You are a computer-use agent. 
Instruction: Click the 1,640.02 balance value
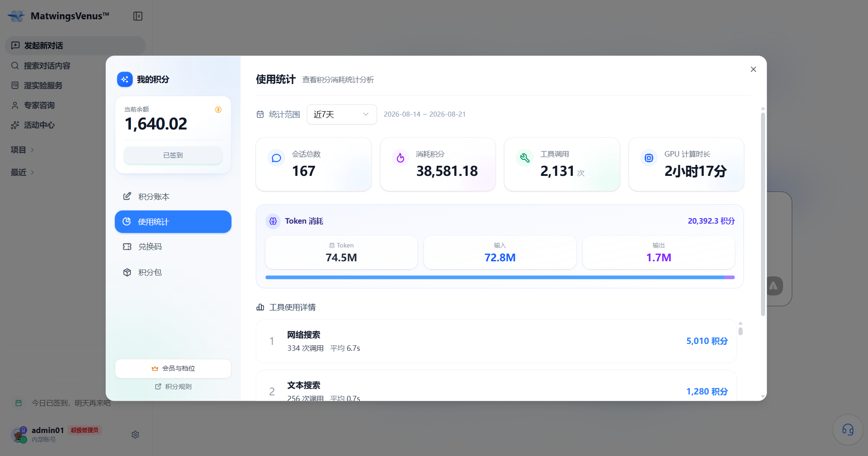[x=156, y=124]
